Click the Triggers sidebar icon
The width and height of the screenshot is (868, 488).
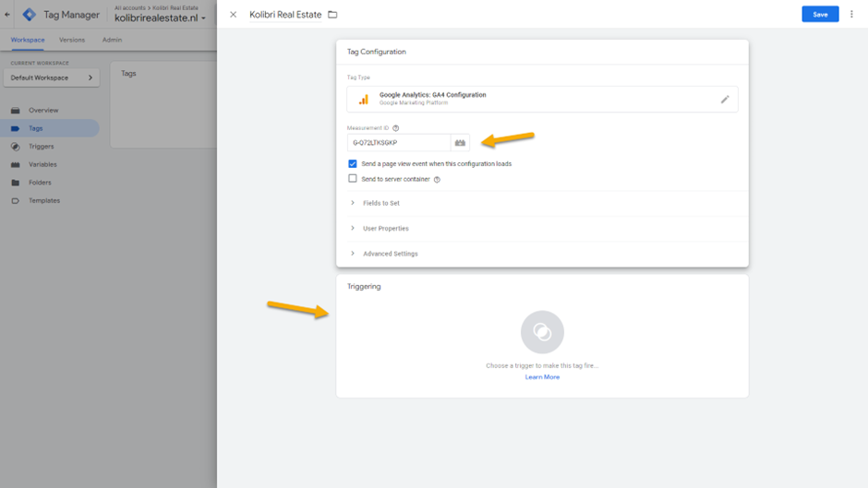(16, 147)
